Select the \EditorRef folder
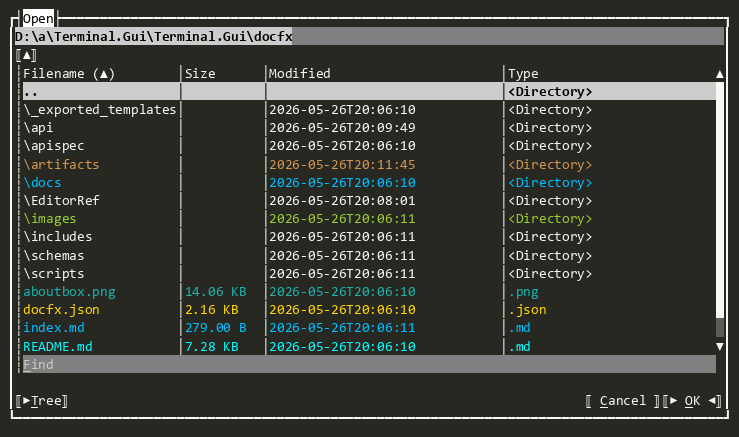 61,200
